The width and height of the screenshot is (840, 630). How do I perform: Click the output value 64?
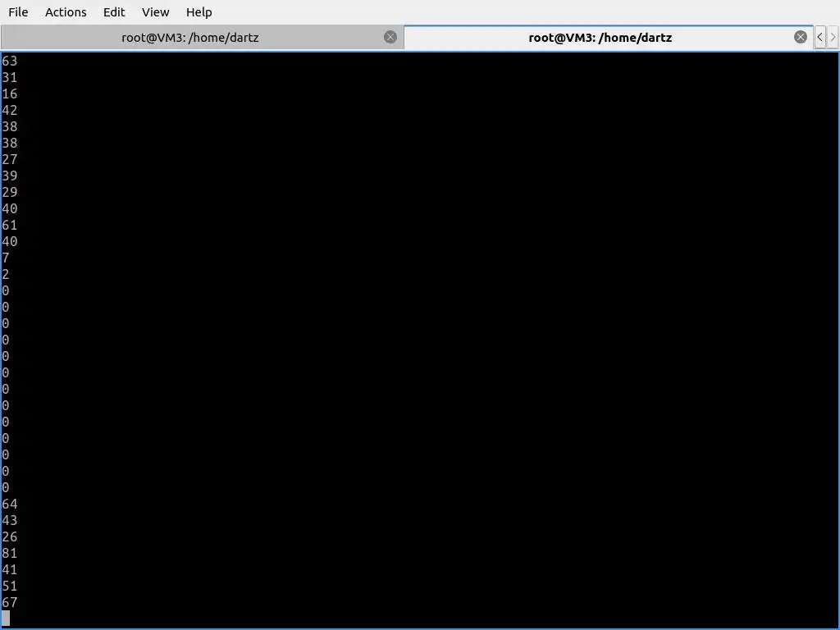(x=10, y=504)
